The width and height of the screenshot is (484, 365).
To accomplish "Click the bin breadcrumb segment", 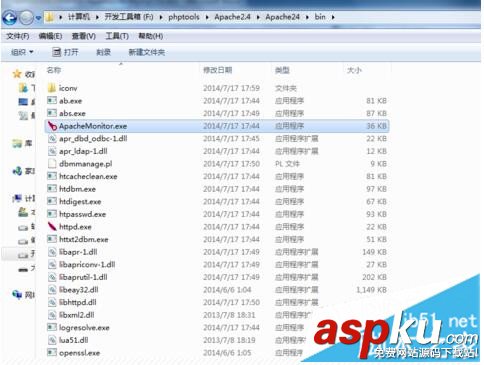I will tap(320, 17).
